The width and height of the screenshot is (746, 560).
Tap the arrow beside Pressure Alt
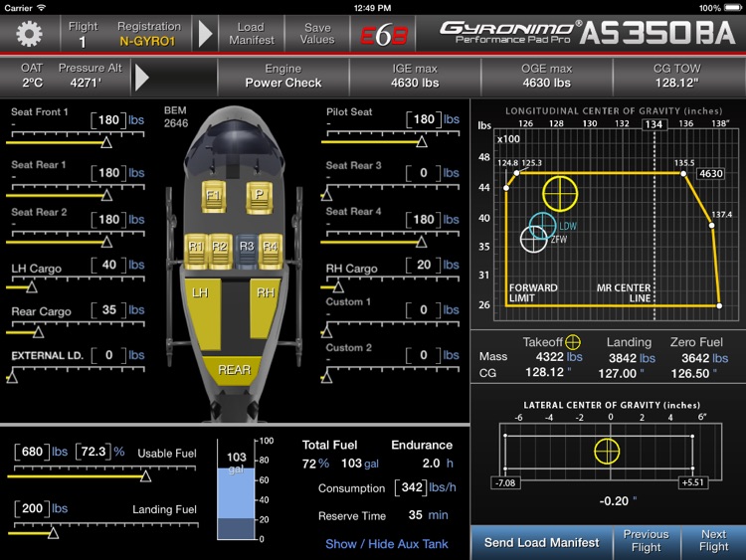coord(142,77)
